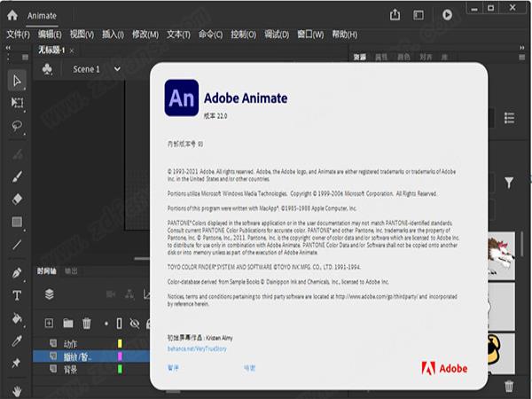This screenshot has height=399, width=532.
Task: Open the tools panel options handle
Action: [25, 57]
